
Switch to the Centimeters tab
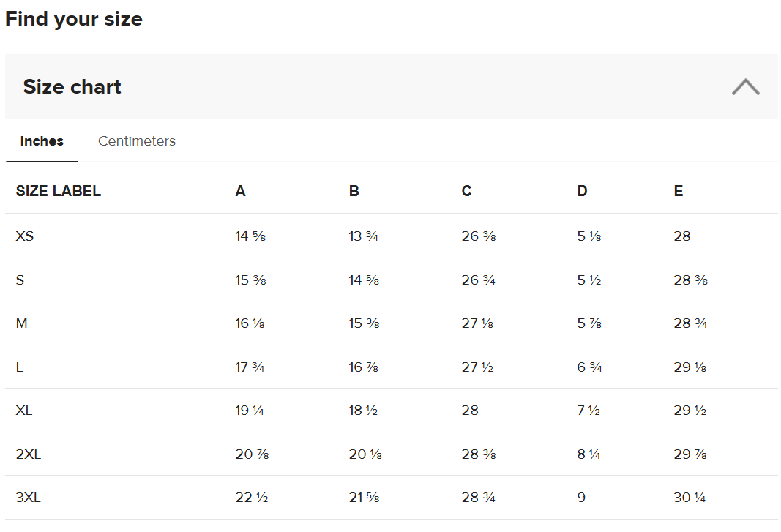[137, 141]
